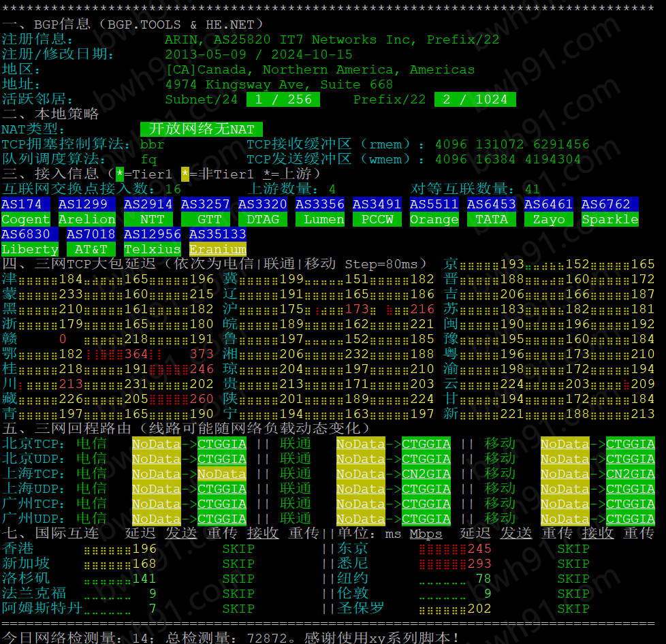Click the 鄂 province latency value 364
The image size is (666, 644).
click(x=136, y=354)
